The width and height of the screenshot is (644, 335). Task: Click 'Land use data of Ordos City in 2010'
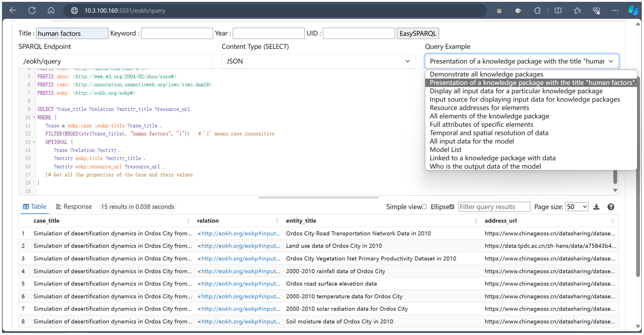click(x=334, y=246)
